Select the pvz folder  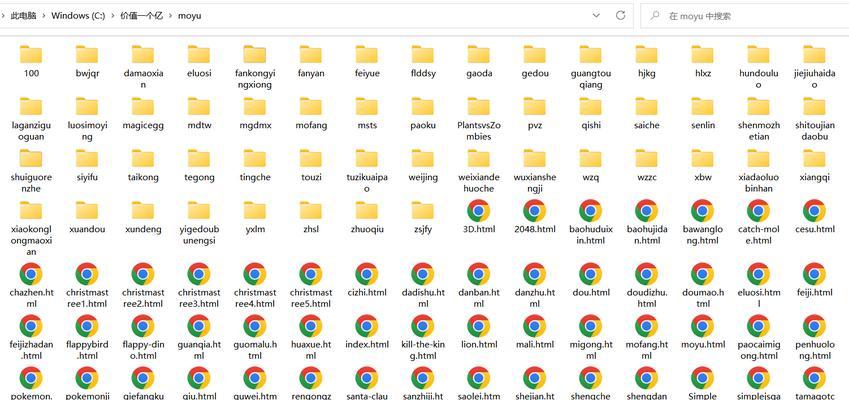tap(534, 106)
